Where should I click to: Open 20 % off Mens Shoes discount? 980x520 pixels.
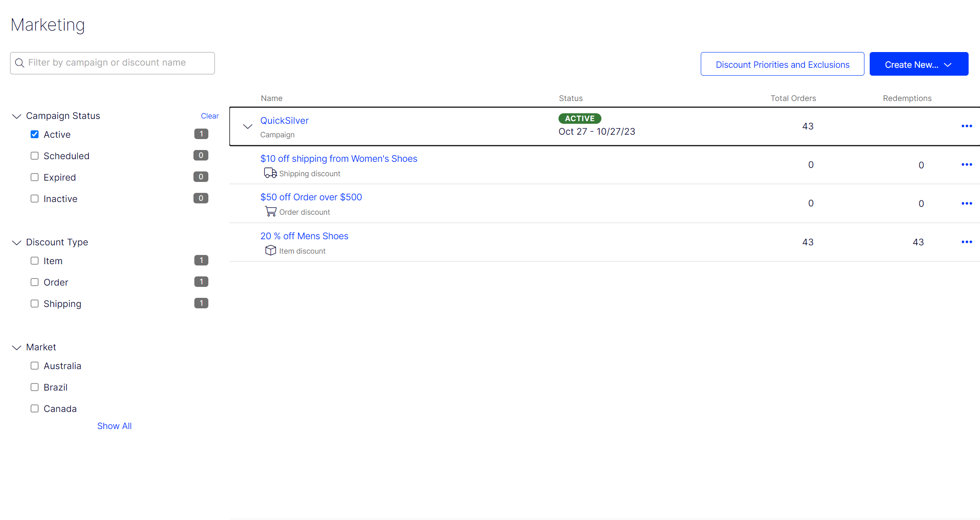[x=304, y=236]
